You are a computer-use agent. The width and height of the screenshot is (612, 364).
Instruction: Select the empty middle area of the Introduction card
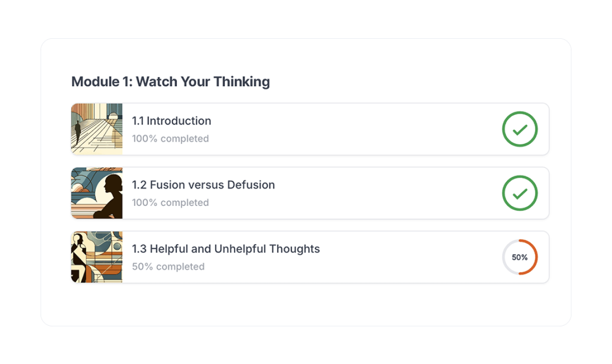[x=357, y=129]
